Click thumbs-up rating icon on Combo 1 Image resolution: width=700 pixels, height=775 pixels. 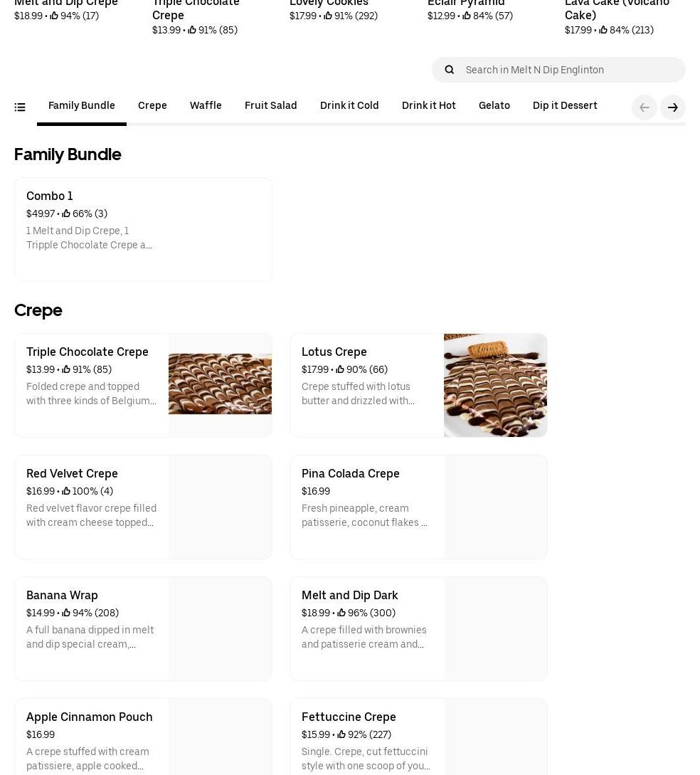click(x=66, y=213)
